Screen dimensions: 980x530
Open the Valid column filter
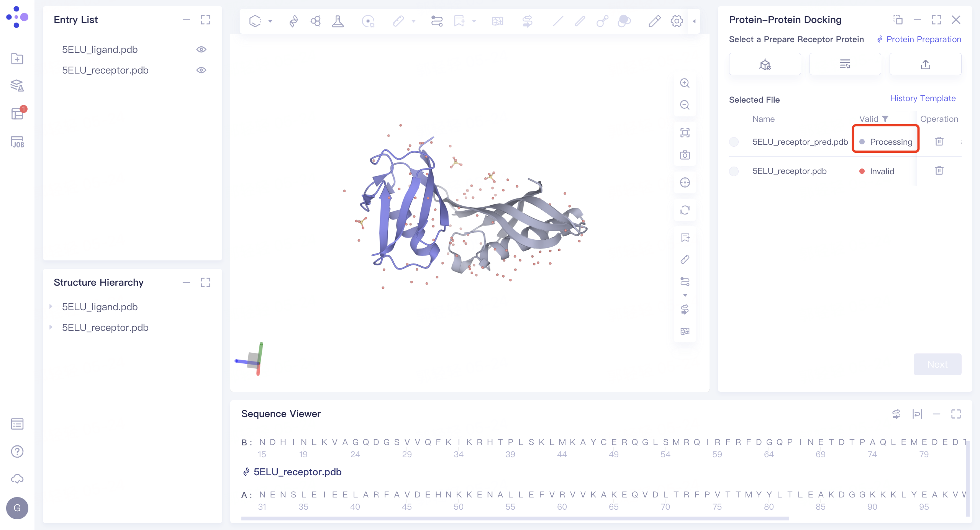pos(886,119)
